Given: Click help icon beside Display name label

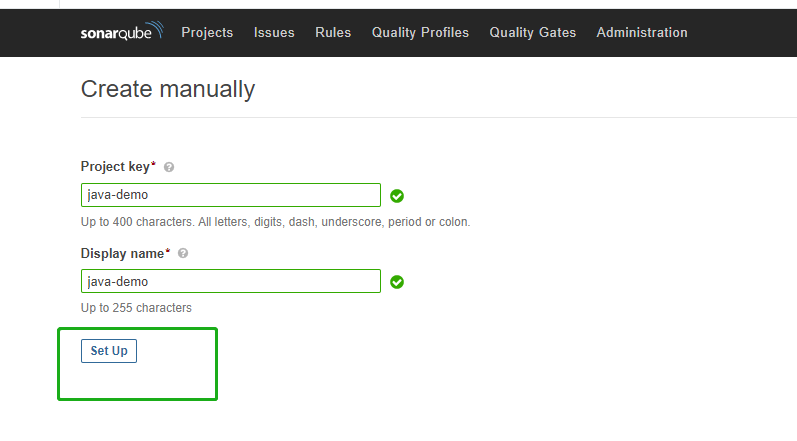Looking at the screenshot, I should (183, 254).
